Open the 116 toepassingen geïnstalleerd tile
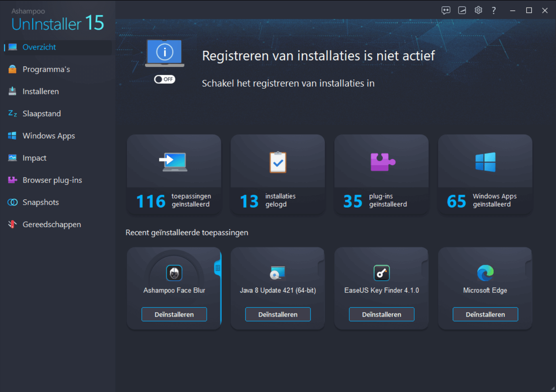Screen dimensions: 556x392 click(x=174, y=174)
